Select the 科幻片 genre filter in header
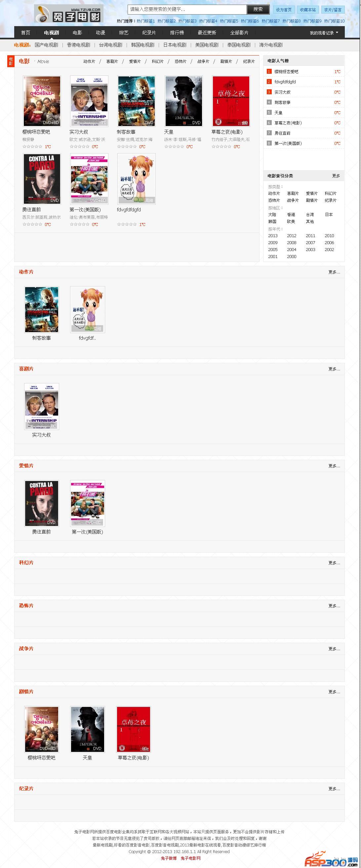This screenshot has width=361, height=868. (158, 61)
